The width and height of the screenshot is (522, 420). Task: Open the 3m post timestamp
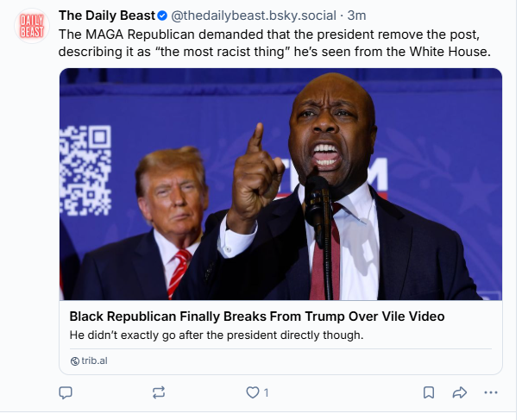(356, 16)
